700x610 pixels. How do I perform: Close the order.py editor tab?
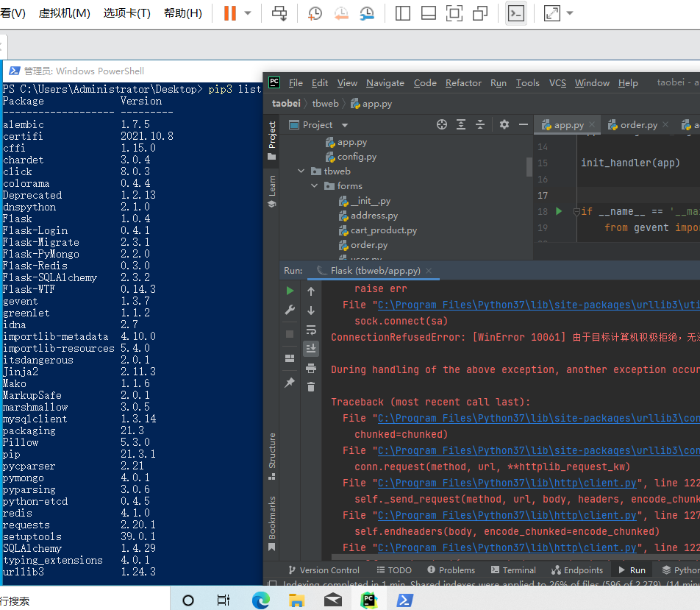point(665,124)
